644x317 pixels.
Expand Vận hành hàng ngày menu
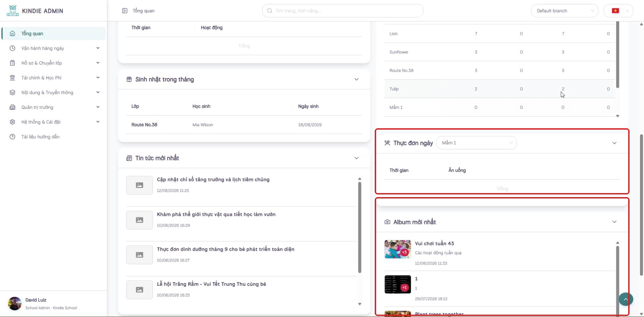54,48
